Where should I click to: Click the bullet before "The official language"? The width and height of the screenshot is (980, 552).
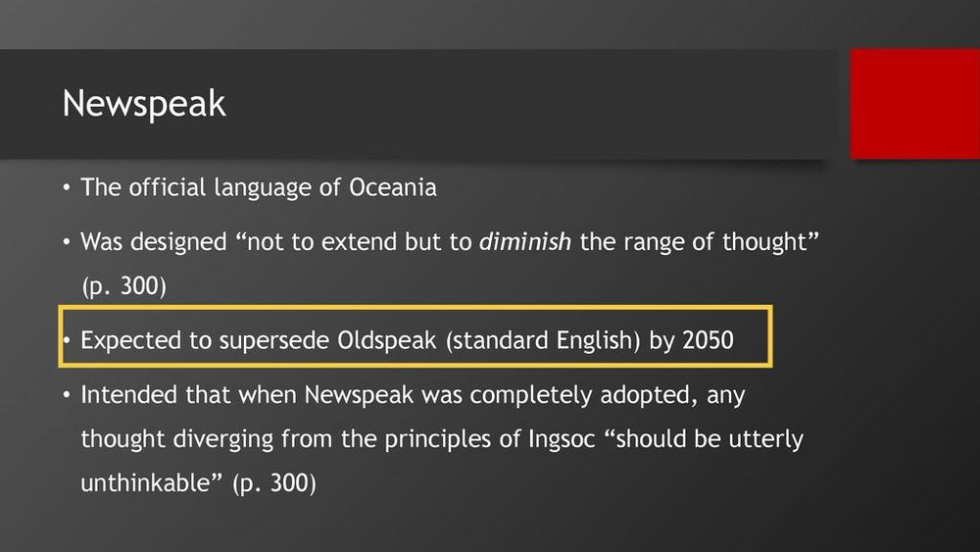67,188
